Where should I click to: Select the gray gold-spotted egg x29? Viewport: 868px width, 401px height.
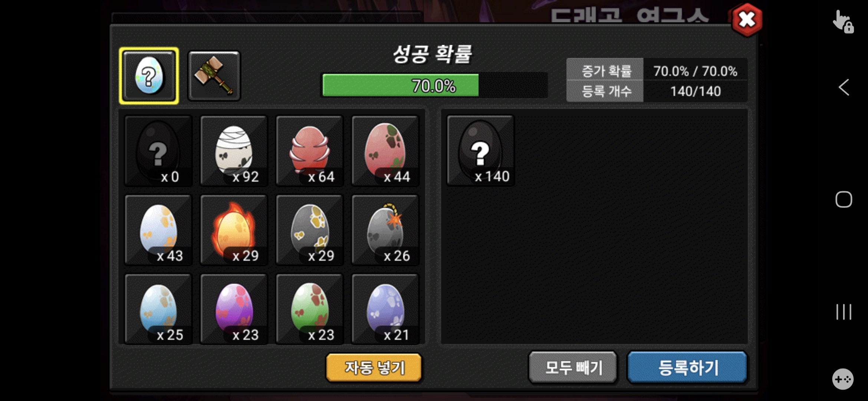click(309, 229)
